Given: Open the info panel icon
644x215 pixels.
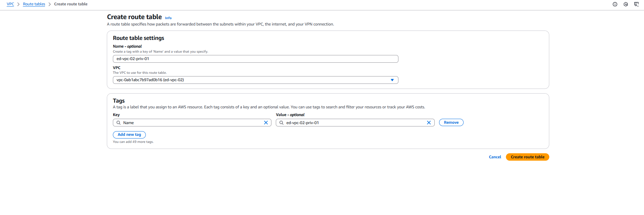Looking at the screenshot, I should point(615,4).
